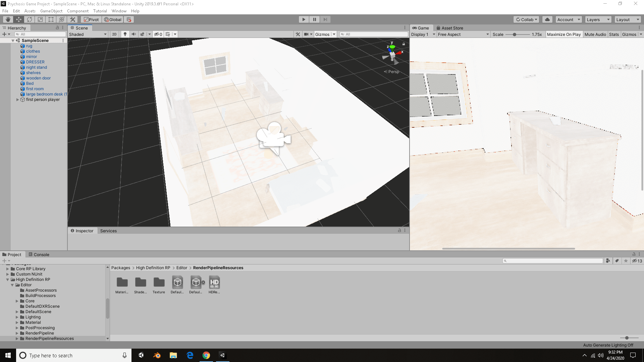Open the File menu
644x362 pixels.
coord(5,11)
